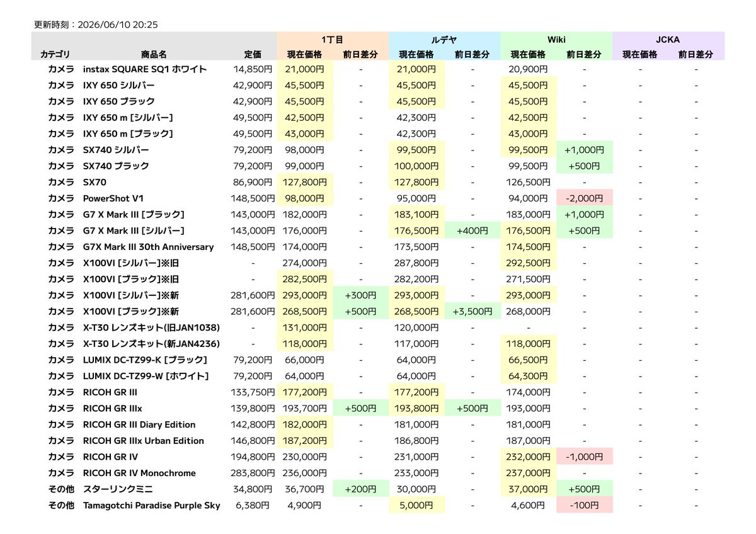Click the 187,200円 1丁目 price cell
The width and height of the screenshot is (756, 534).
pos(305,440)
